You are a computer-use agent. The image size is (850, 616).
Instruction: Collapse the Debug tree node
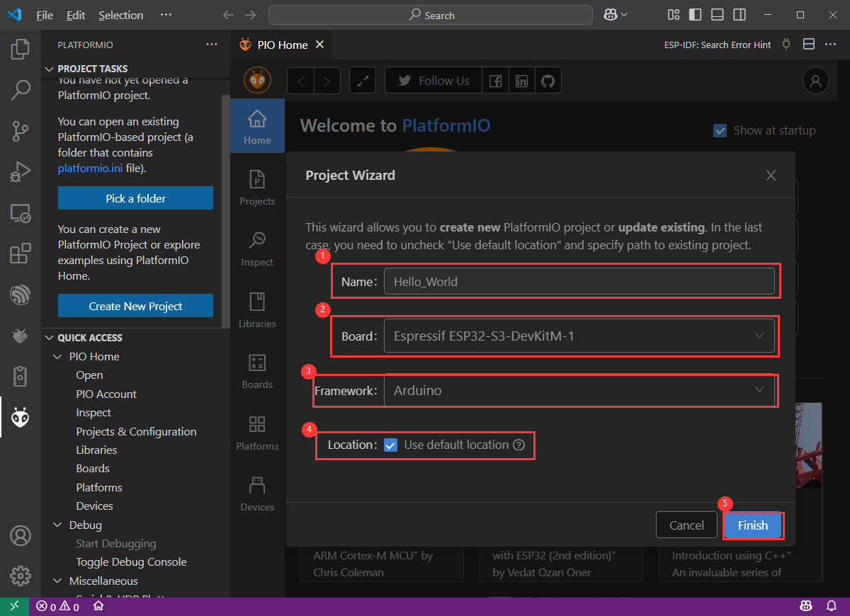(57, 525)
